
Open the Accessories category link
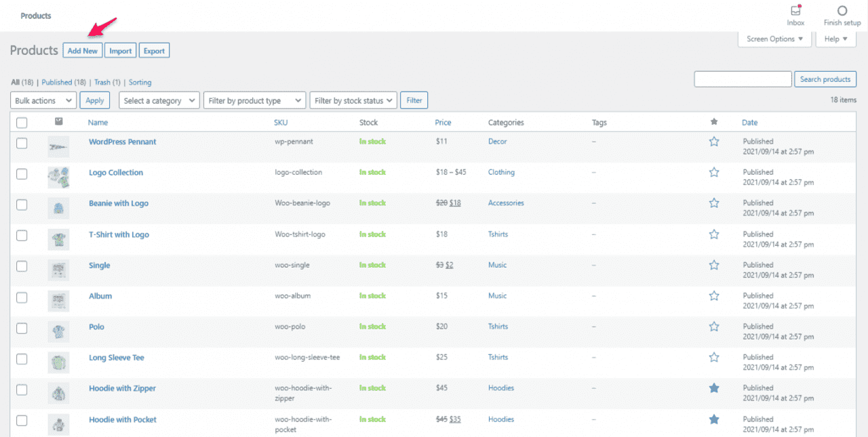pyautogui.click(x=506, y=203)
